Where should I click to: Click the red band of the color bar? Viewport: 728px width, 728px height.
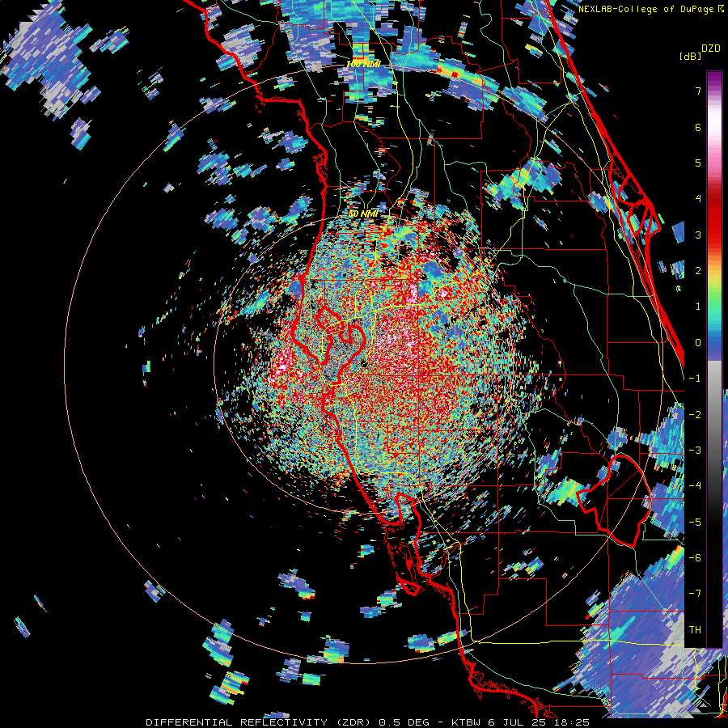[x=714, y=218]
